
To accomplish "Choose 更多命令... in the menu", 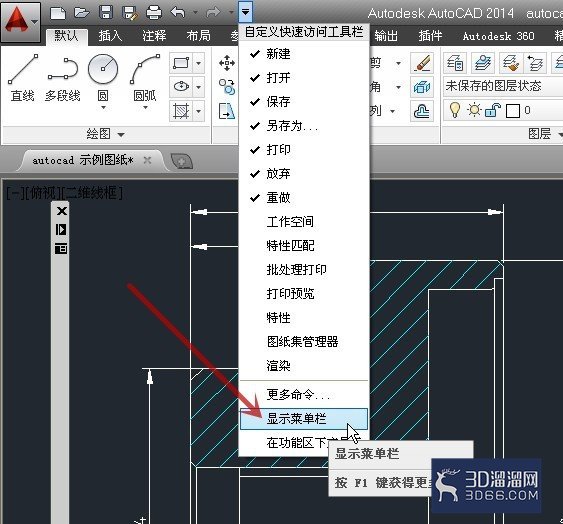I will [x=304, y=395].
